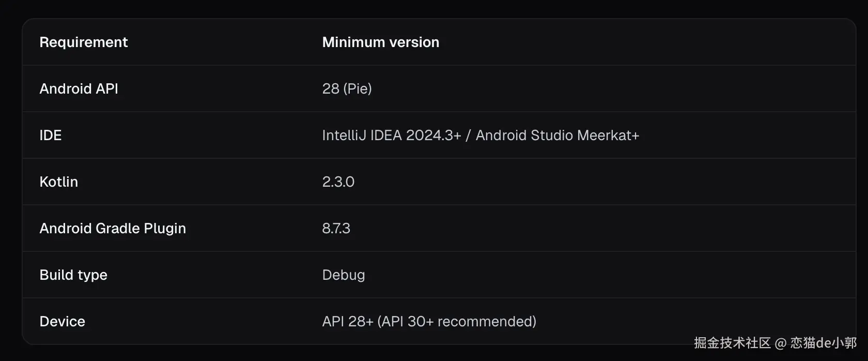The height and width of the screenshot is (361, 868).
Task: Click the Requirement column header
Action: point(83,42)
